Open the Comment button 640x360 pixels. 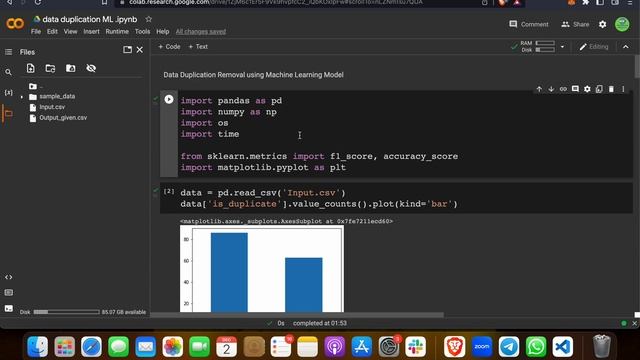click(x=529, y=24)
